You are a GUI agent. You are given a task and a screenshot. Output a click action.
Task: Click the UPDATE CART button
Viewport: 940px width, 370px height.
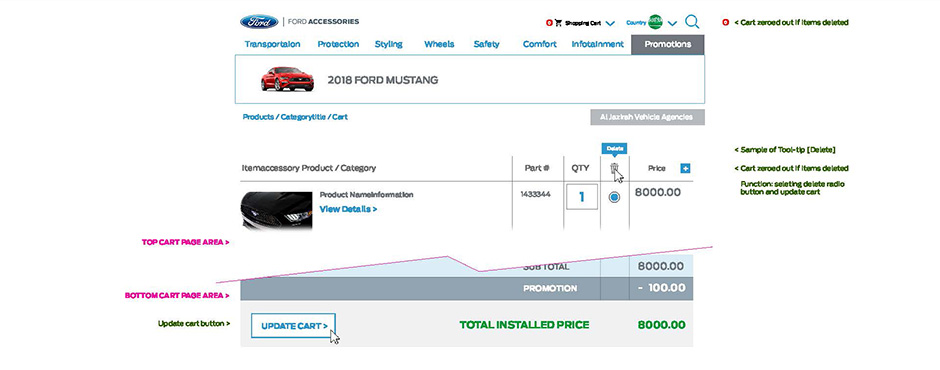pyautogui.click(x=293, y=326)
